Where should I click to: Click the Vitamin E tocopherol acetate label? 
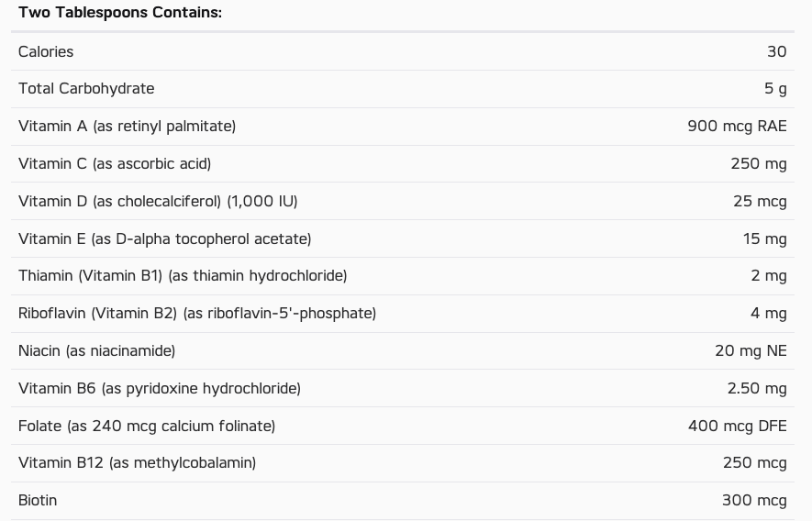coord(164,238)
